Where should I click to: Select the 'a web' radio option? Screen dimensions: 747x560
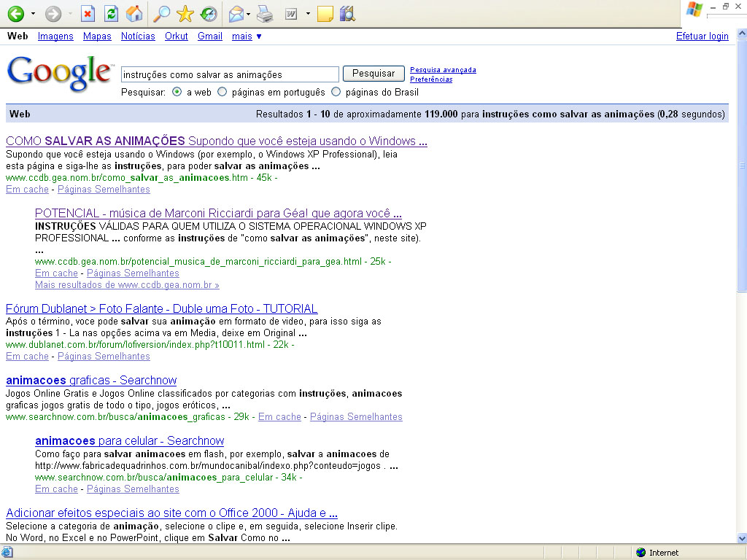tap(177, 92)
